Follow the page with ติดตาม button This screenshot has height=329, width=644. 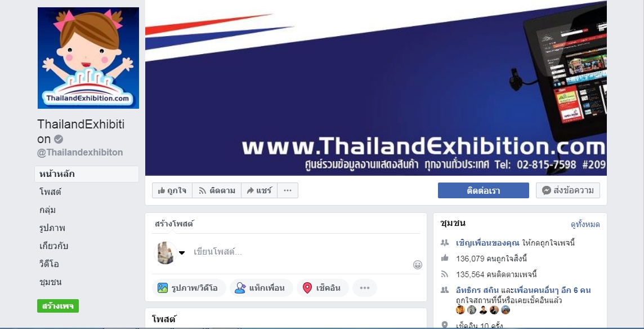pos(217,190)
